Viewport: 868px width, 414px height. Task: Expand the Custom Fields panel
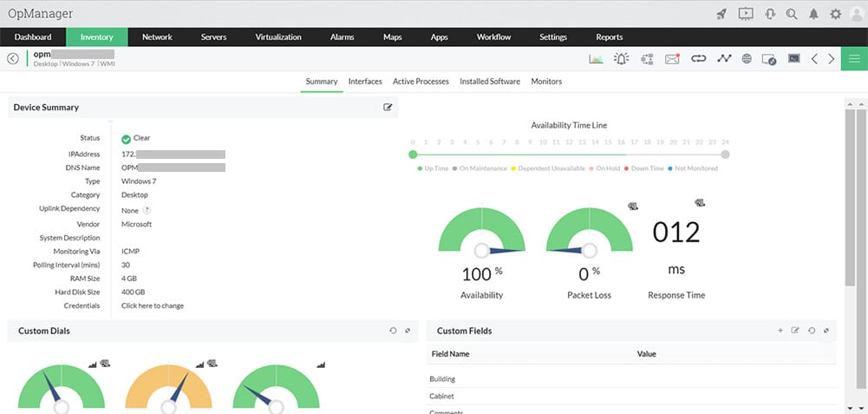pyautogui.click(x=826, y=331)
